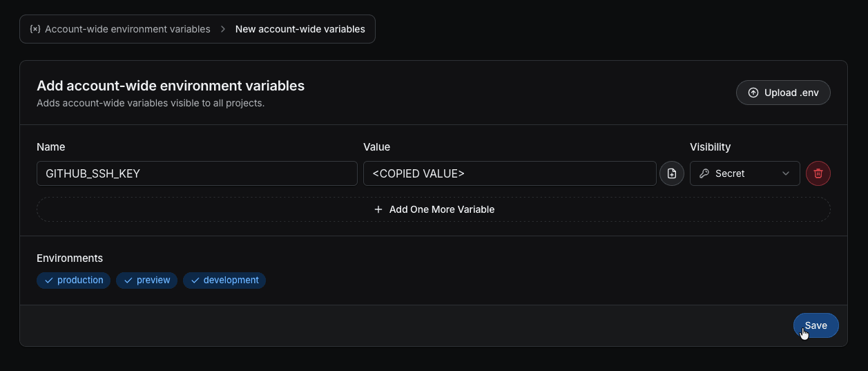
Task: Open the Visibility dropdown set to Secret
Action: click(744, 173)
